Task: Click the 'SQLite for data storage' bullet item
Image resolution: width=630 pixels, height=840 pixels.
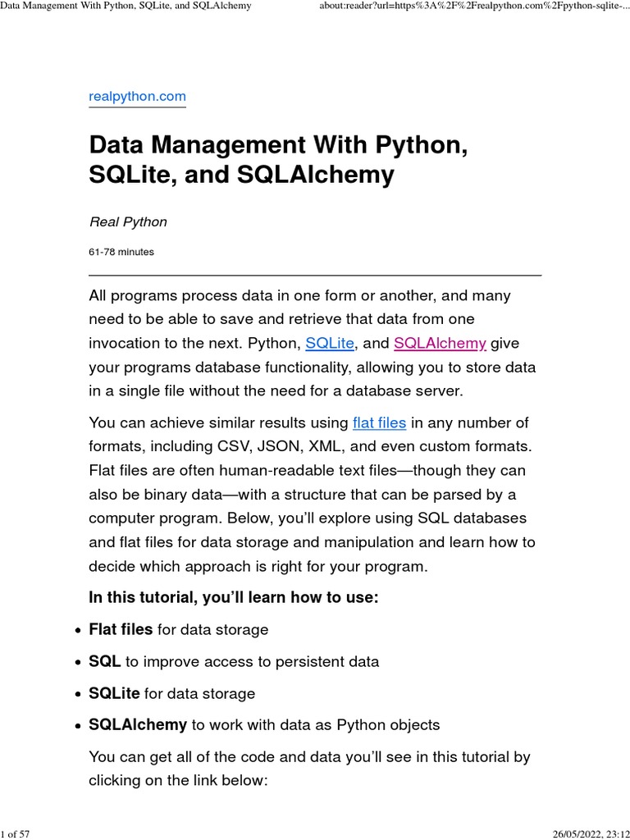Action: [171, 694]
